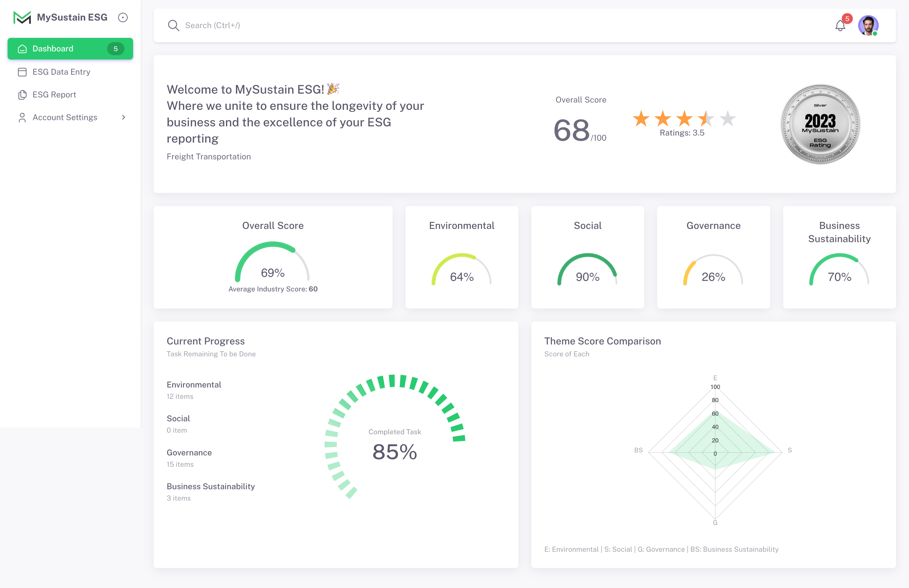Viewport: 909px width, 588px height.
Task: Click the half-filled fourth star
Action: pos(706,118)
